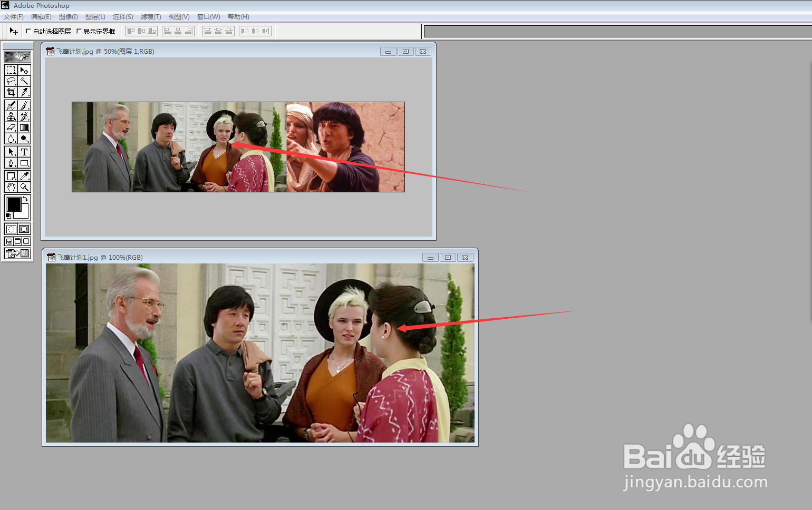Switch to Standard editing mode

11,229
